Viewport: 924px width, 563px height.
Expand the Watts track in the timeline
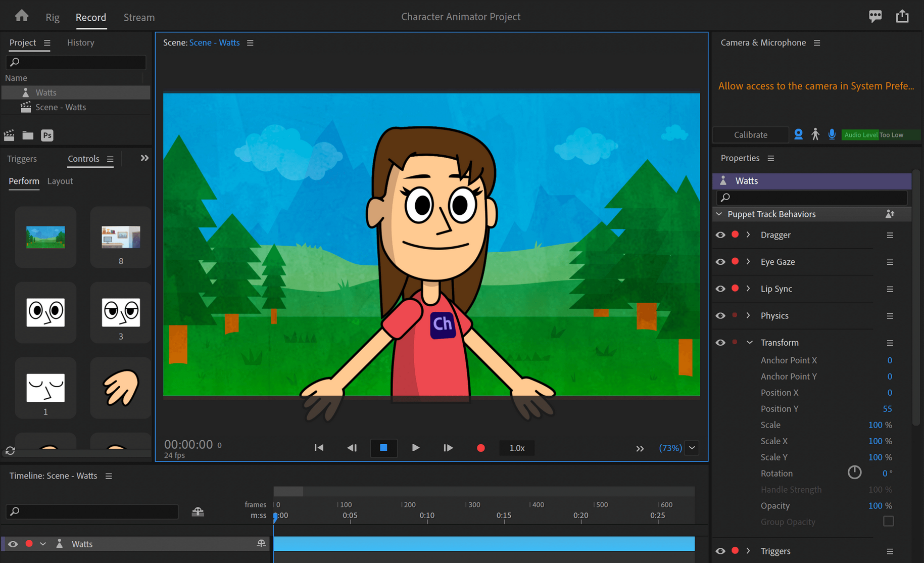[x=43, y=544]
